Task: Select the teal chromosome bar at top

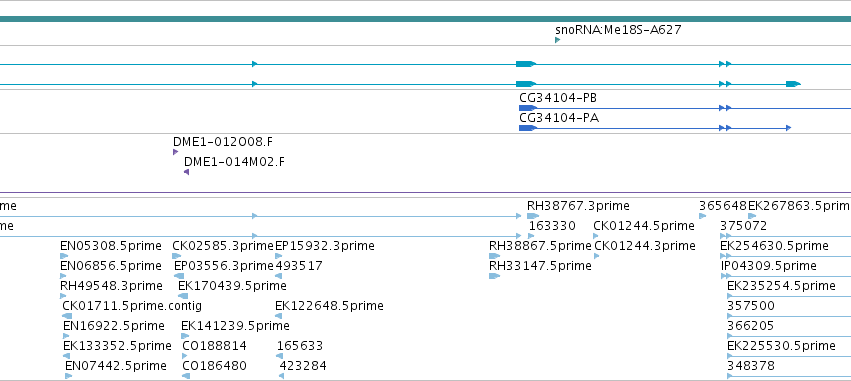Action: (x=426, y=19)
